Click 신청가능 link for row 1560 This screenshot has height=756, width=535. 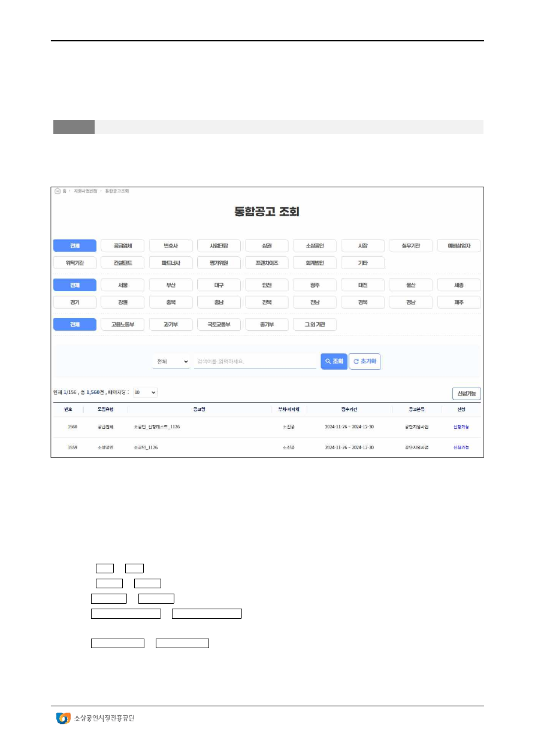461,427
